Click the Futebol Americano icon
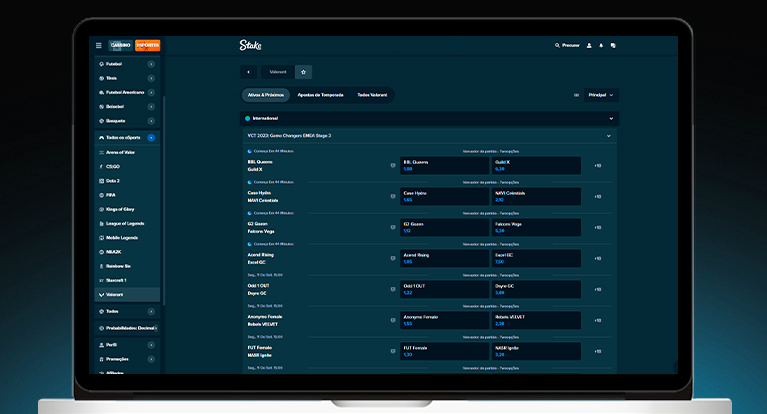 point(101,92)
